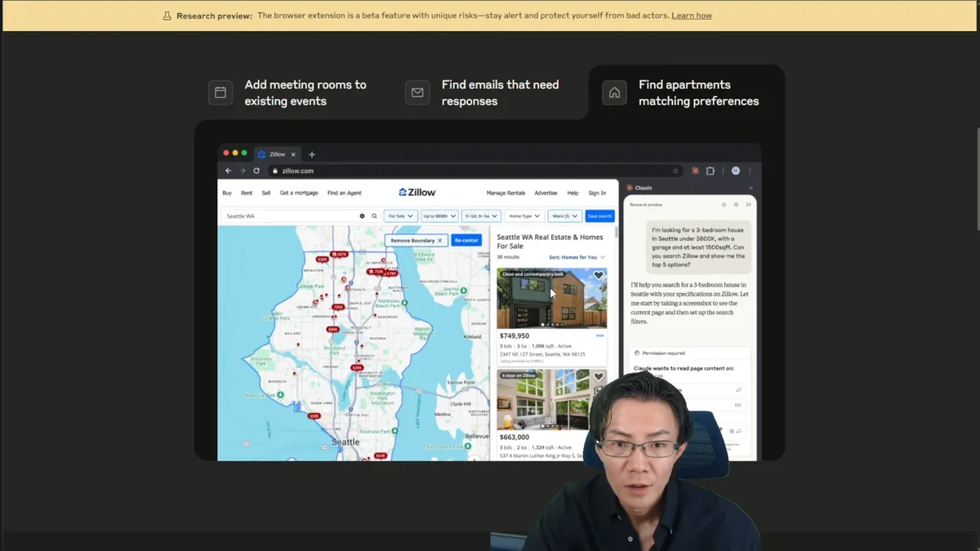Close the Zillow browser tab
The width and height of the screenshot is (980, 551).
[293, 154]
